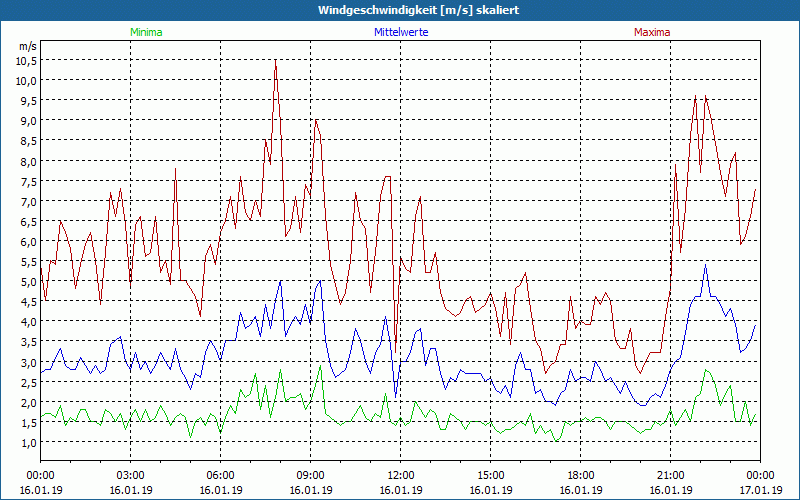Click the red Maxima peak reaching 10,5 m/s
Image resolution: width=800 pixels, height=500 pixels.
point(276,61)
